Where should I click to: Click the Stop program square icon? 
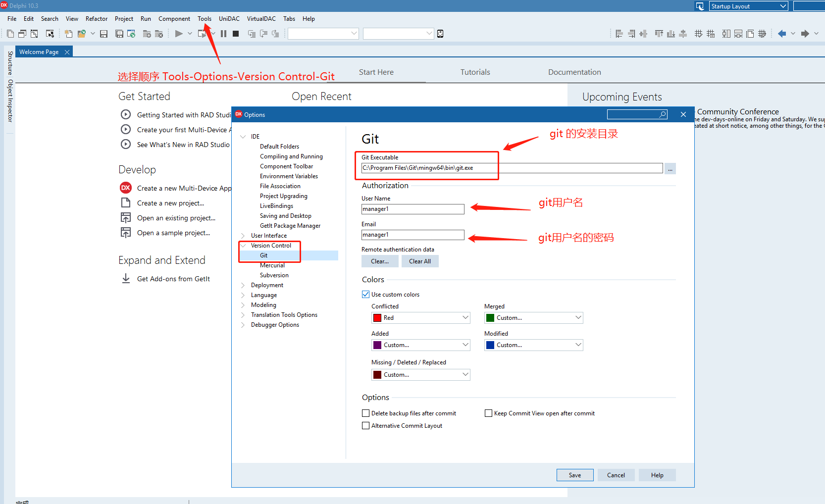(x=236, y=34)
